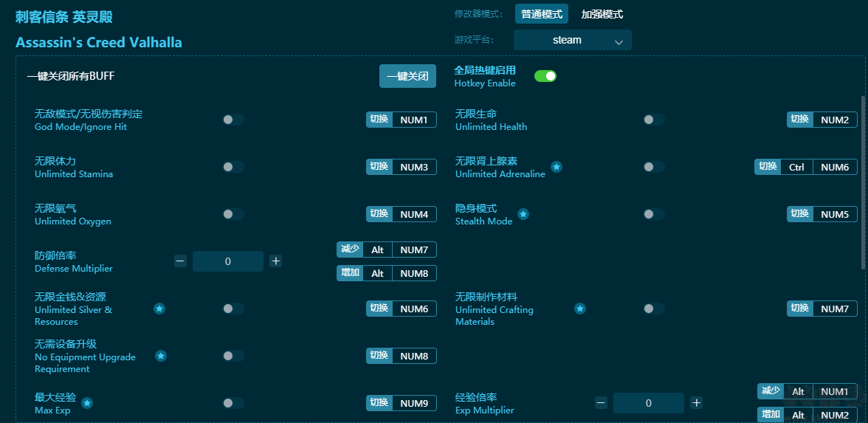The height and width of the screenshot is (423, 868).
Task: Click NUM4 hotkey for Unlimited Oxygen
Action: click(414, 214)
